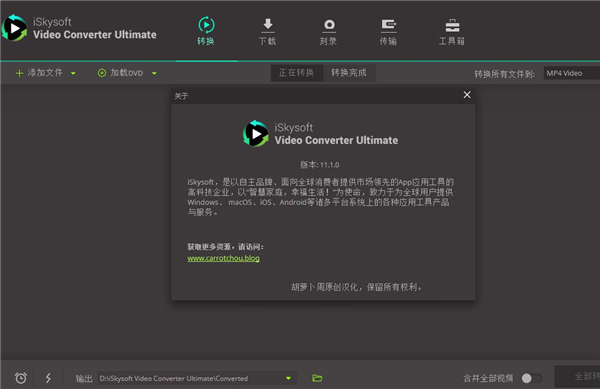The height and width of the screenshot is (389, 600).
Task: Click the 获取更多资源 label text
Action: tap(225, 247)
